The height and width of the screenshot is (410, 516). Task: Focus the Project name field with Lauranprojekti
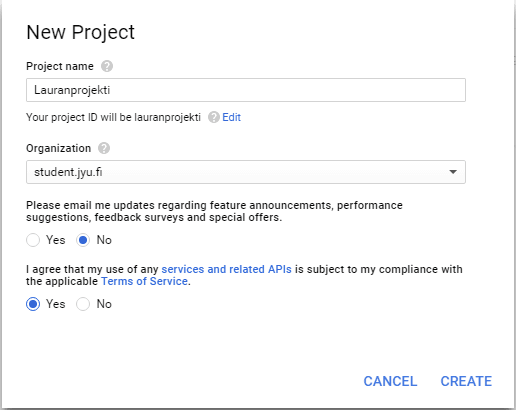click(x=246, y=90)
